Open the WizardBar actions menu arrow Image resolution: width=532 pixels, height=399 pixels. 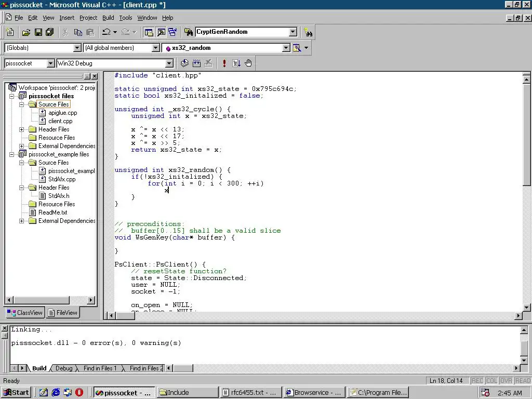307,48
